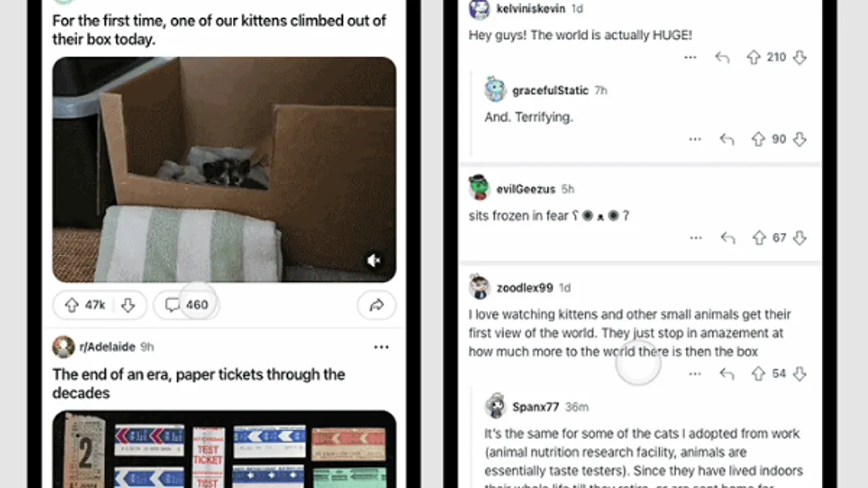Reply to zoodlex99's comment

tap(727, 374)
